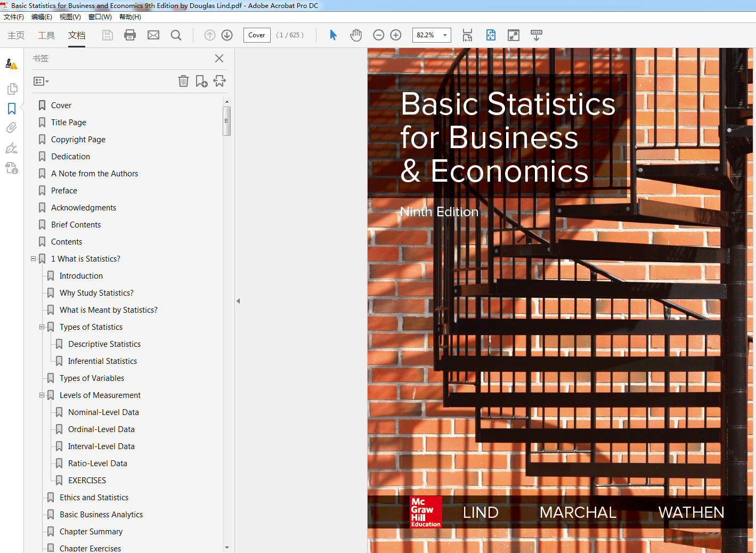Zoom in with plus icon
This screenshot has height=553, width=756.
[396, 35]
